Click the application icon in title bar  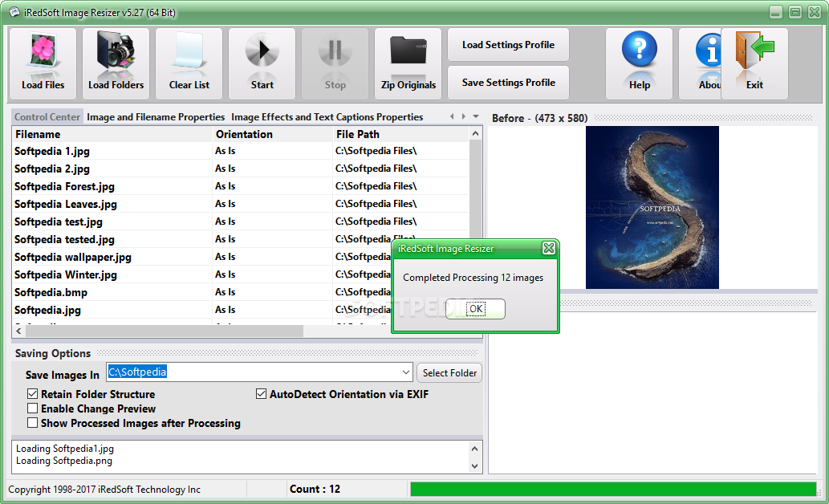tap(14, 12)
